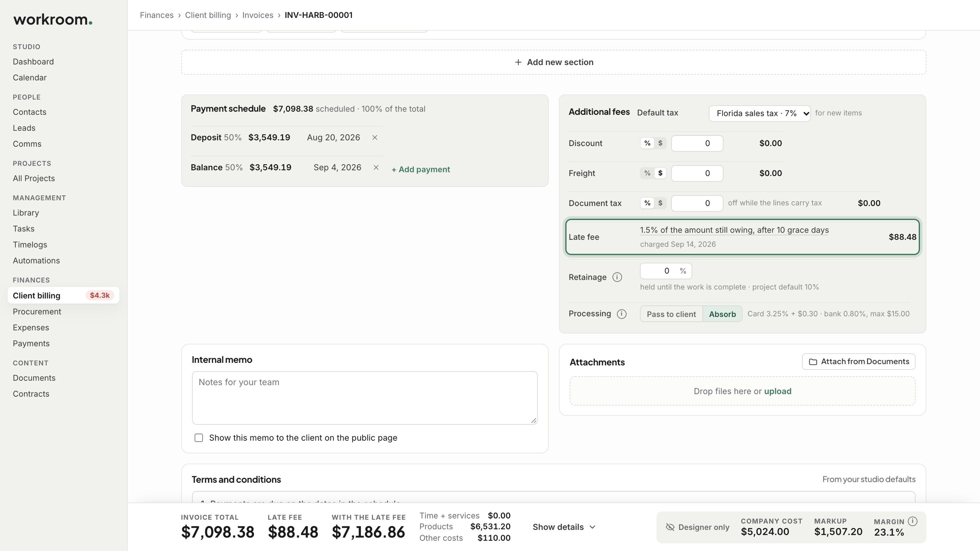Screen dimensions: 980x551
Task: Click Company cost value $5,024.00
Action: [765, 531]
